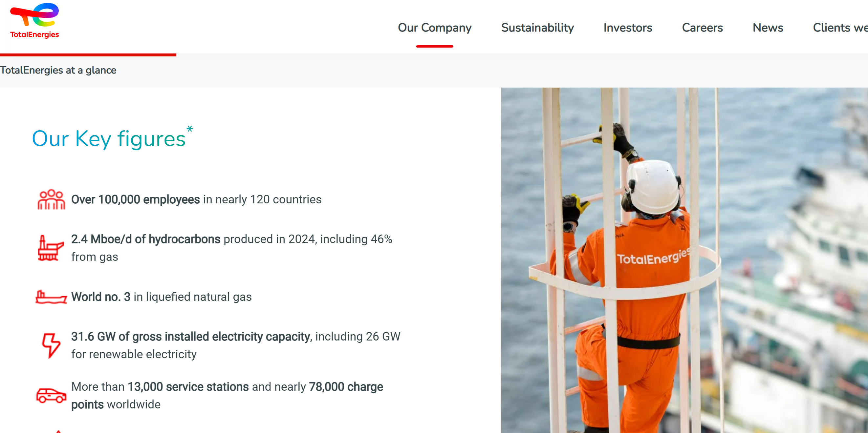The height and width of the screenshot is (433, 868).
Task: Open the Careers menu
Action: [x=702, y=28]
